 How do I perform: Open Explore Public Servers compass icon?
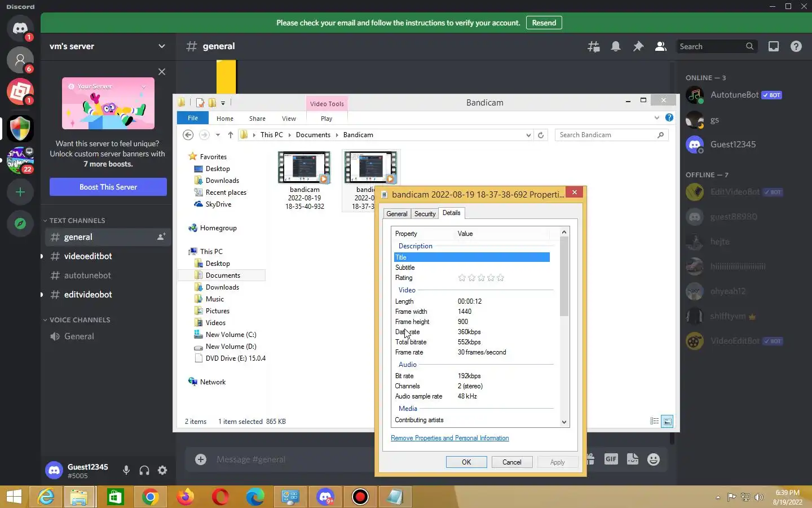pyautogui.click(x=20, y=224)
